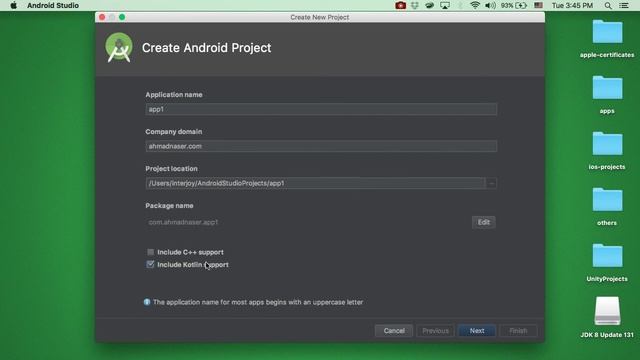Click the Next button

pos(477,331)
